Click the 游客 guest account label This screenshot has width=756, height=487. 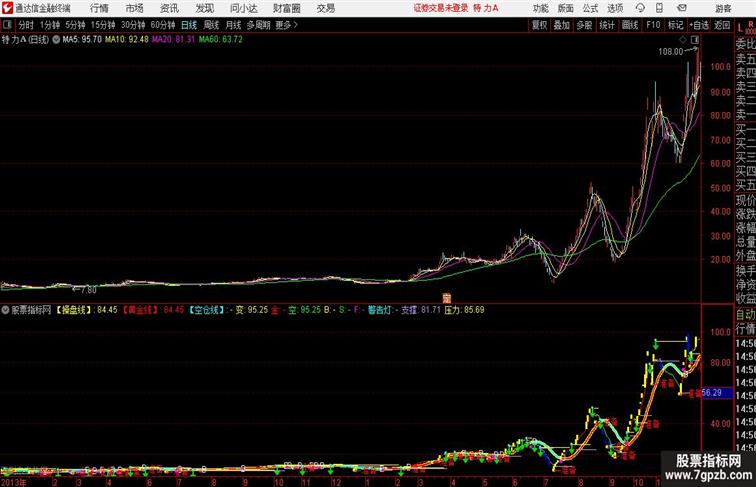pyautogui.click(x=723, y=8)
